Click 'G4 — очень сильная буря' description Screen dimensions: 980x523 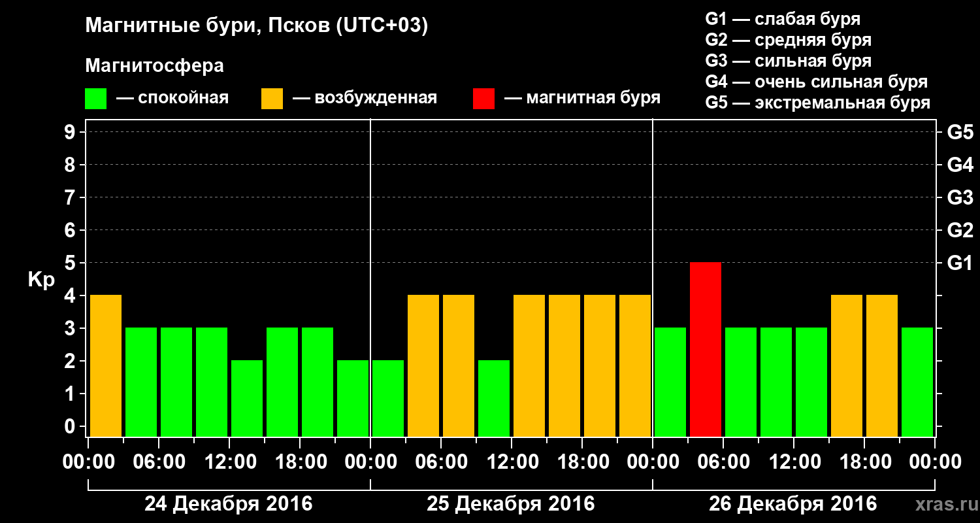[817, 82]
